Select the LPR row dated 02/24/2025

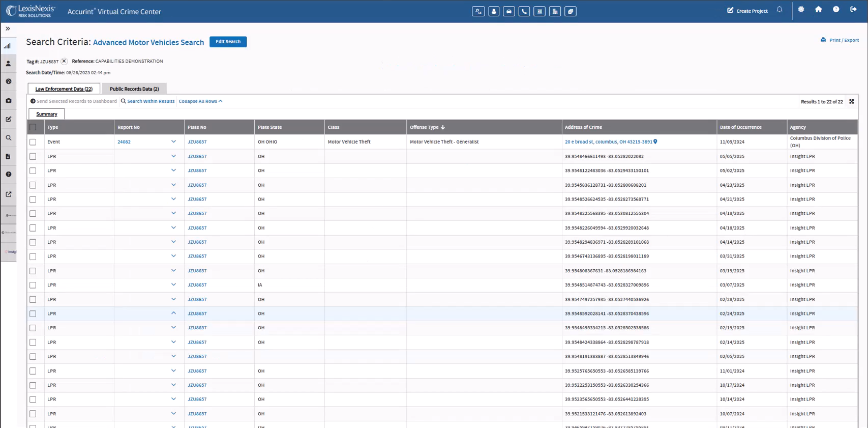[33, 314]
